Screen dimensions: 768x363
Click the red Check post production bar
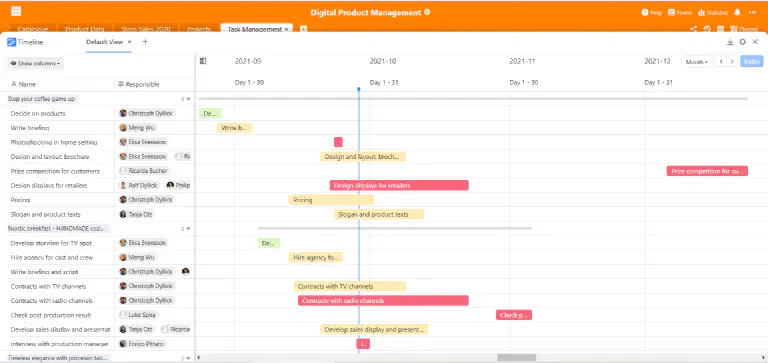[x=514, y=315]
